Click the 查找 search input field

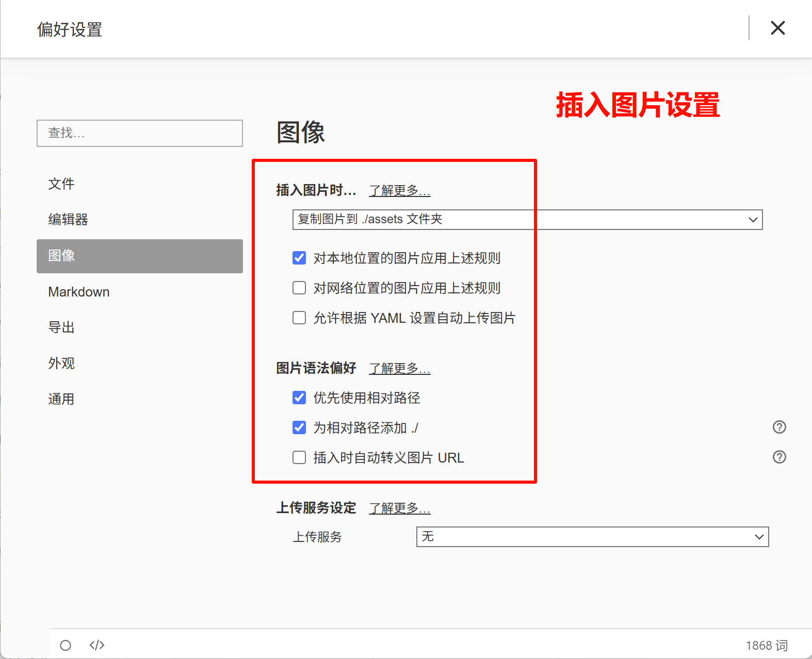139,133
